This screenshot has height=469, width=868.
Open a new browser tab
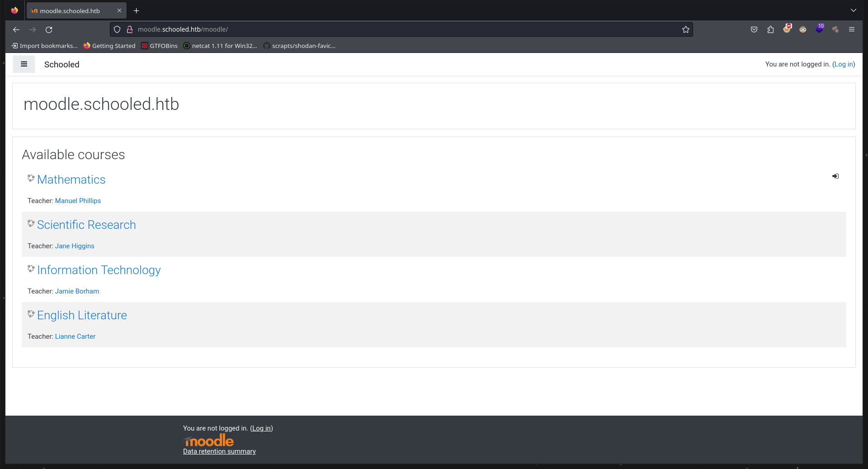(x=136, y=10)
